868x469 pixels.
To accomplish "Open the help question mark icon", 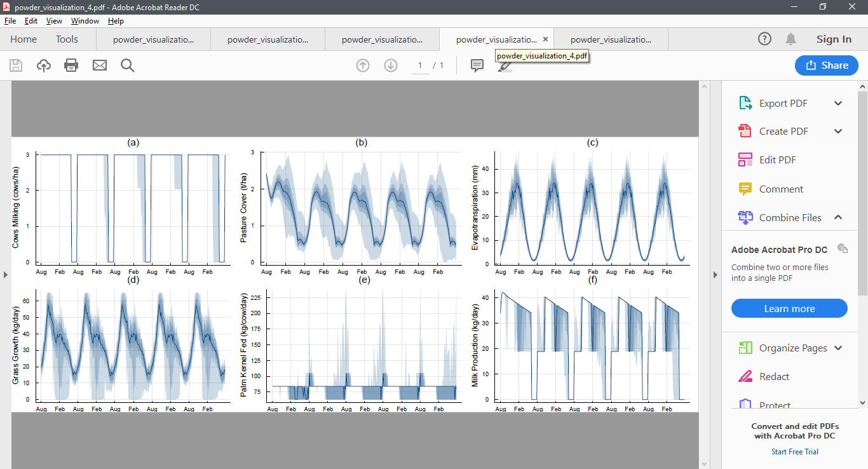I will 765,39.
